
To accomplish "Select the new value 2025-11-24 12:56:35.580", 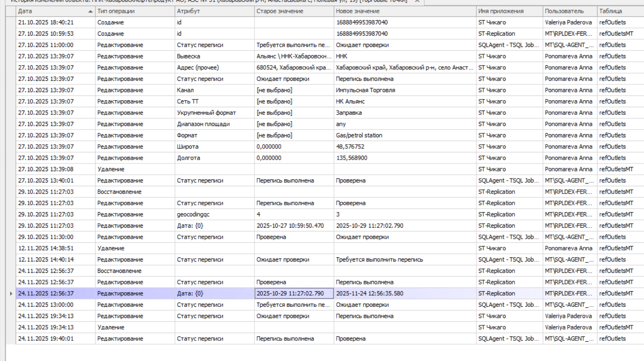I will point(405,293).
